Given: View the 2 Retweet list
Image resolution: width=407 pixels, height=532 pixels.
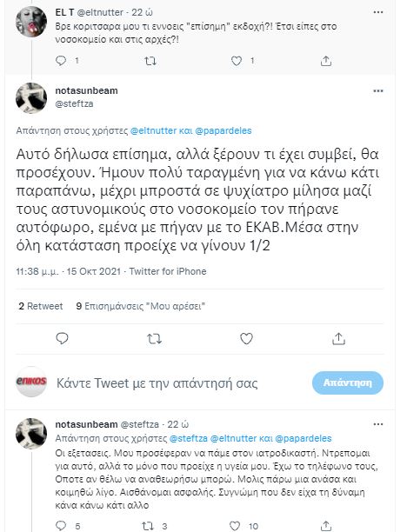Looking at the screenshot, I should click(x=41, y=306).
